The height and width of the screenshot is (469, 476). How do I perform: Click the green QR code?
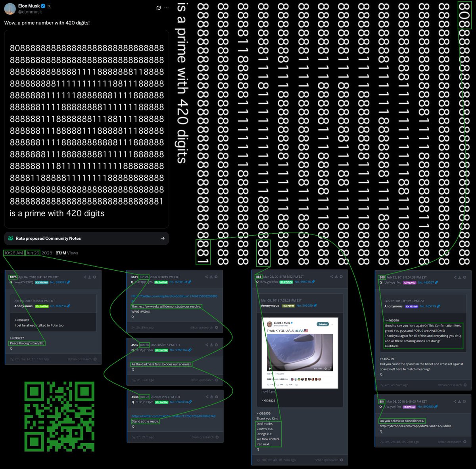[x=59, y=416]
